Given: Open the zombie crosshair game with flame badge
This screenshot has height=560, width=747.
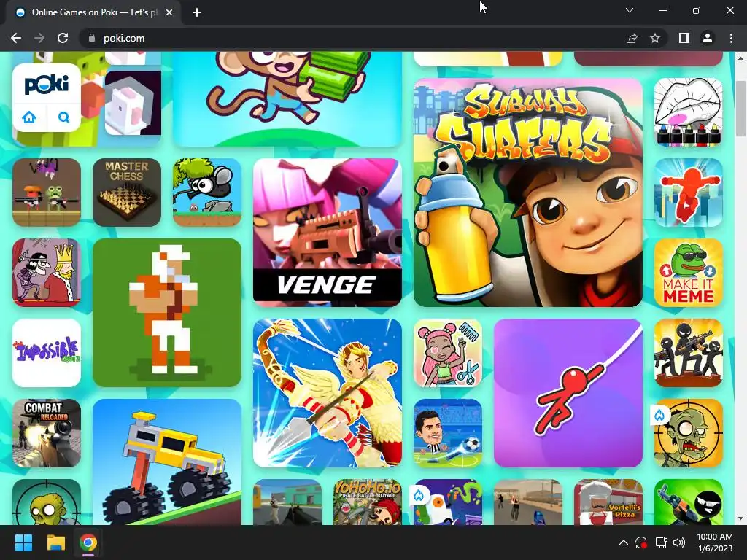Looking at the screenshot, I should tap(689, 433).
